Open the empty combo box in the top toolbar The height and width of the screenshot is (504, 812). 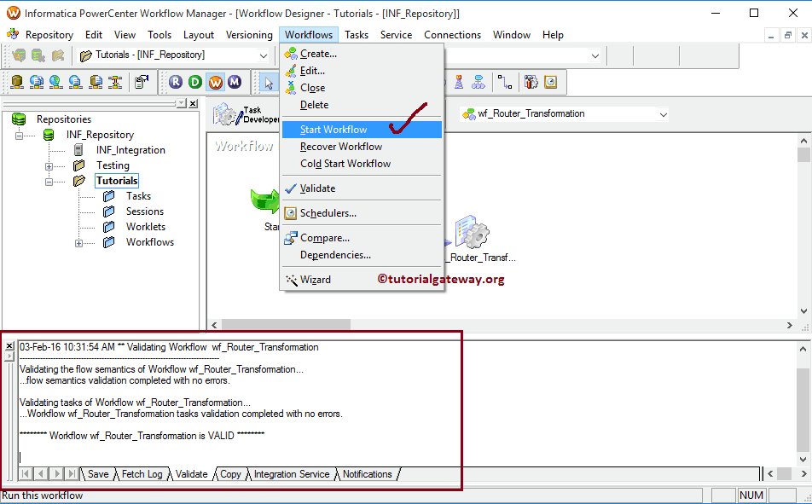(x=595, y=55)
